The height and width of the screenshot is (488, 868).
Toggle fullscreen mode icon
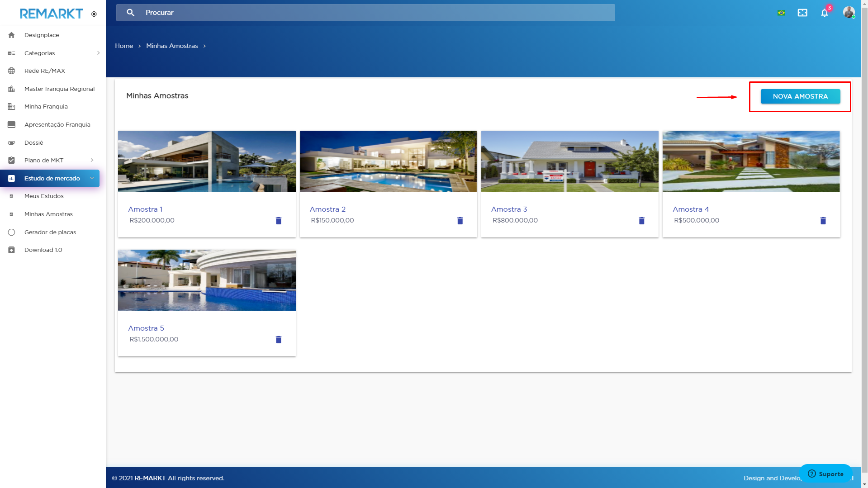pyautogui.click(x=802, y=13)
